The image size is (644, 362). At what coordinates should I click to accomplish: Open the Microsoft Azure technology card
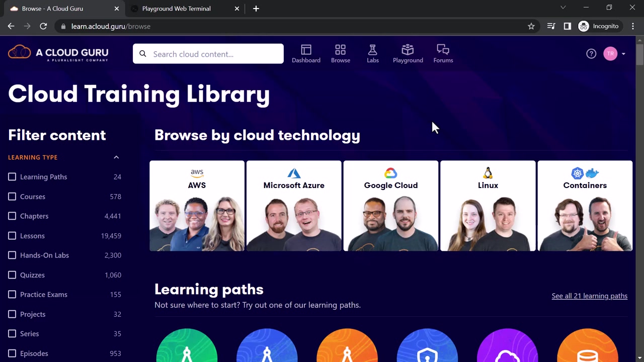[x=294, y=206]
